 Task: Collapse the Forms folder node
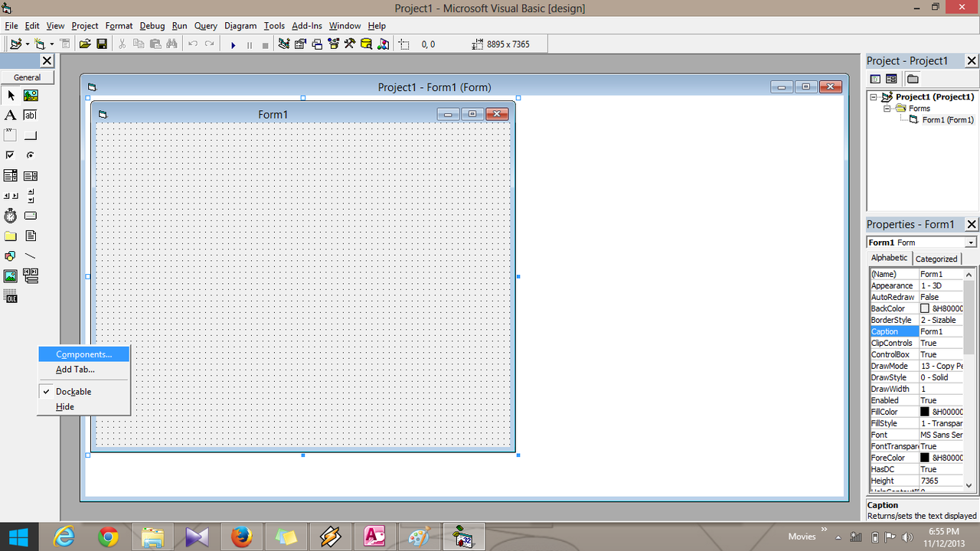point(887,109)
